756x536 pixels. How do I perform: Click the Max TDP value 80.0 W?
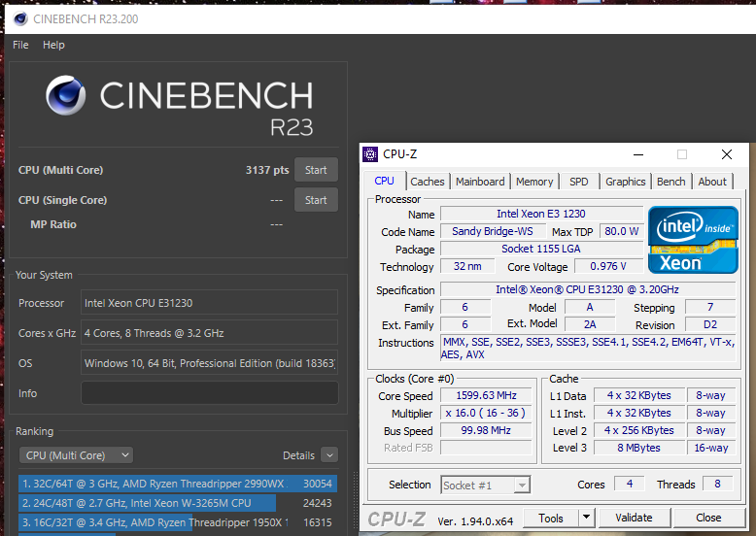click(622, 231)
